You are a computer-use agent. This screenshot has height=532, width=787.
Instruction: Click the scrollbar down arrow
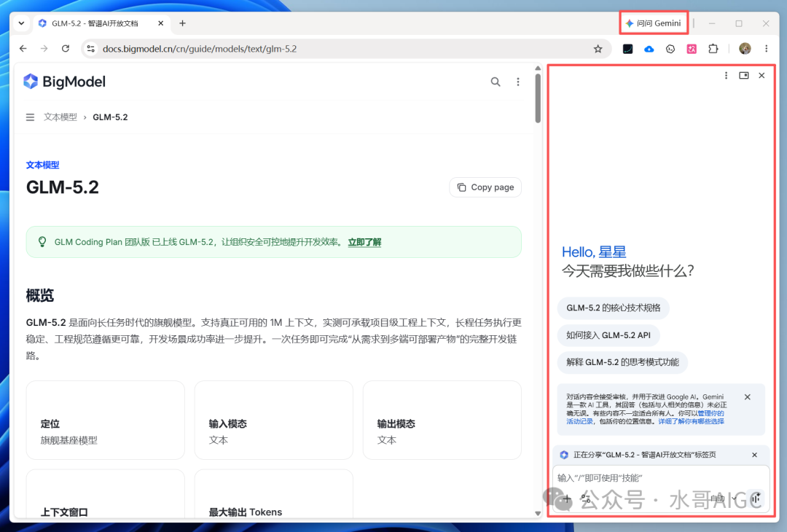pyautogui.click(x=538, y=514)
